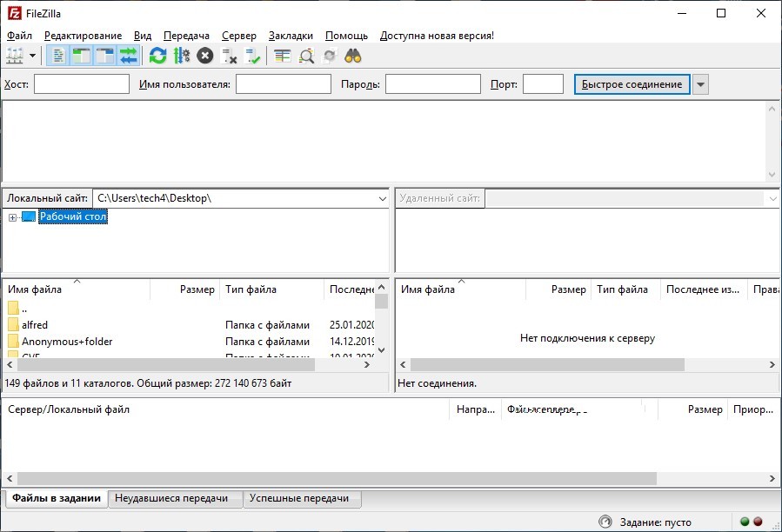782x532 pixels.
Task: Click the Порт input field
Action: (x=543, y=83)
